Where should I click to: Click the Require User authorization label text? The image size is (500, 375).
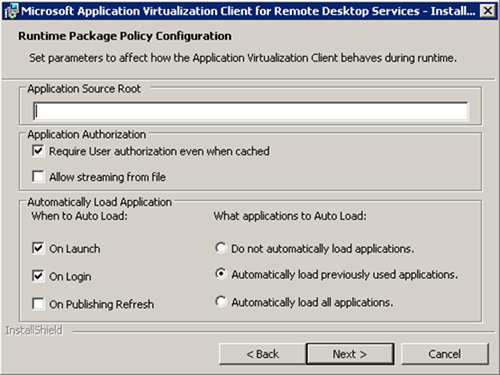159,151
